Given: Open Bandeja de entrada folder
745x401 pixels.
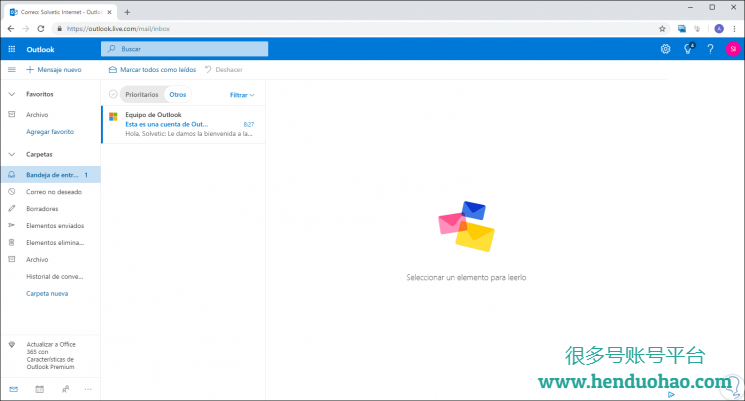Looking at the screenshot, I should pyautogui.click(x=50, y=175).
